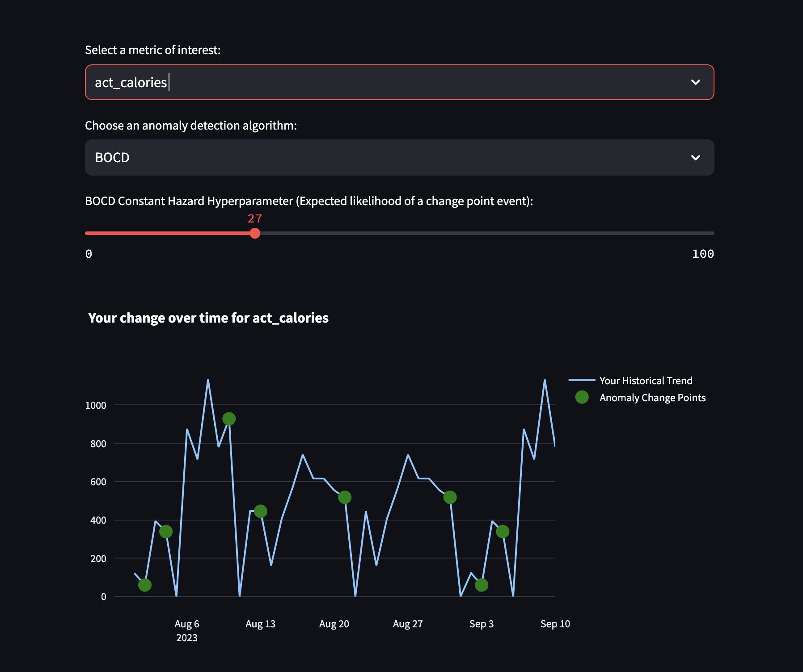Image resolution: width=803 pixels, height=672 pixels.
Task: Select the anomaly point at Aug 13
Action: coord(261,511)
